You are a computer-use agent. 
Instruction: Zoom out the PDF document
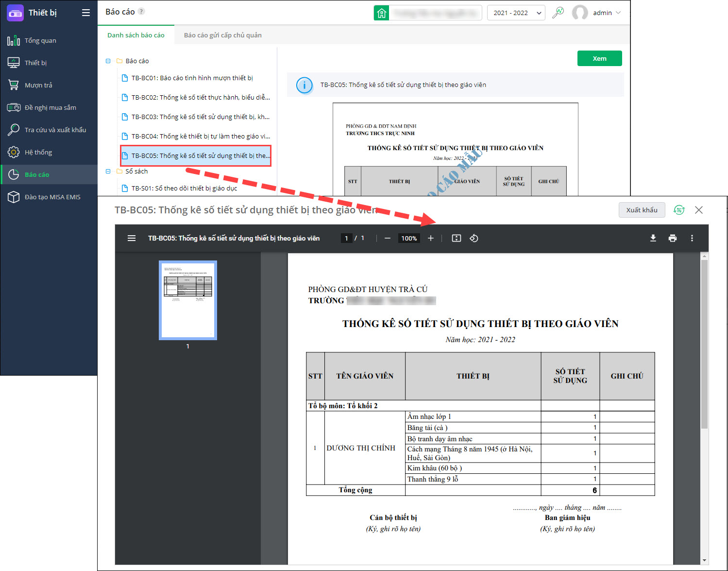point(387,238)
